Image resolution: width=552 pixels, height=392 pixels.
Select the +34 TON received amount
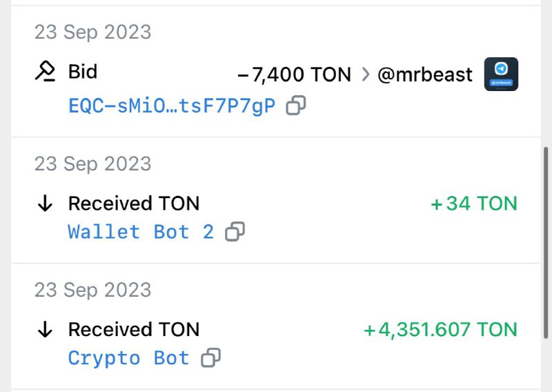pos(473,204)
